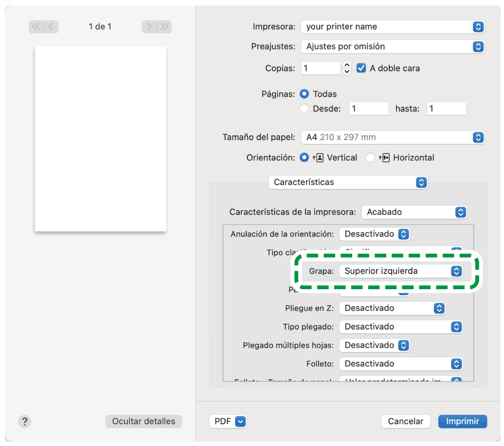Toggle the A doble cara checkbox
The image size is (504, 446).
[361, 68]
